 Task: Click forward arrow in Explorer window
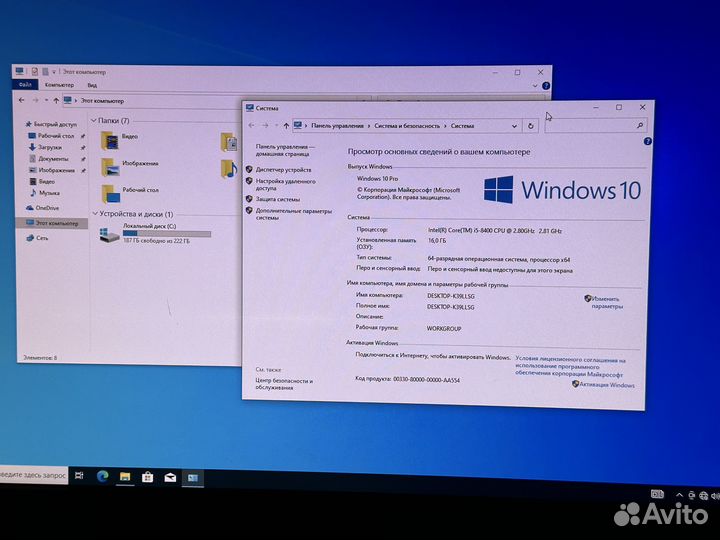35,100
